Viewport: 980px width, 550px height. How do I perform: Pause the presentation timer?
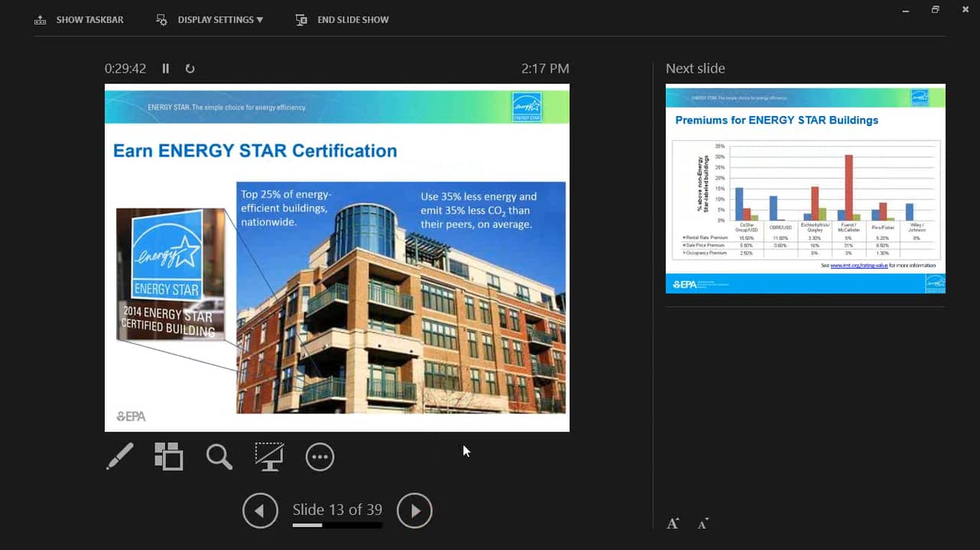(166, 69)
